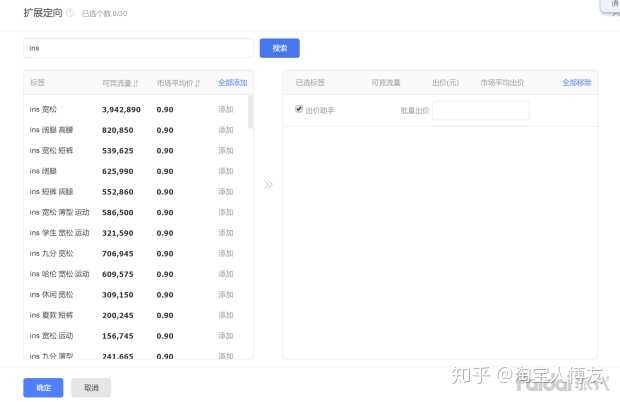Viewport: 620px width, 402px height.
Task: Click the help icon beside 扩展定向 title
Action: (x=70, y=14)
